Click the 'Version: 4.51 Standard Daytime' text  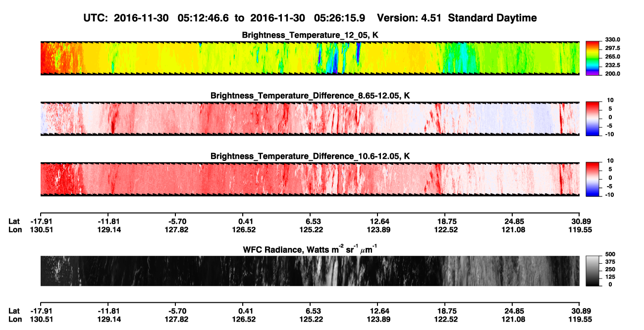pyautogui.click(x=457, y=18)
